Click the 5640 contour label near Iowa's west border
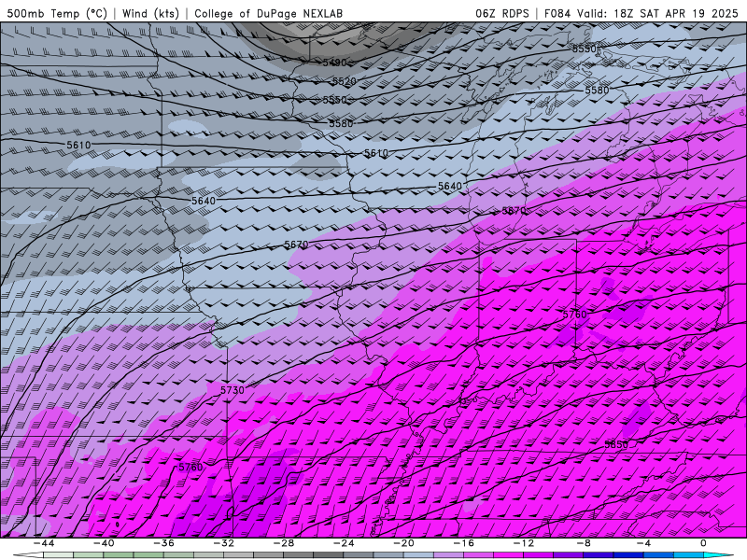 pyautogui.click(x=204, y=201)
